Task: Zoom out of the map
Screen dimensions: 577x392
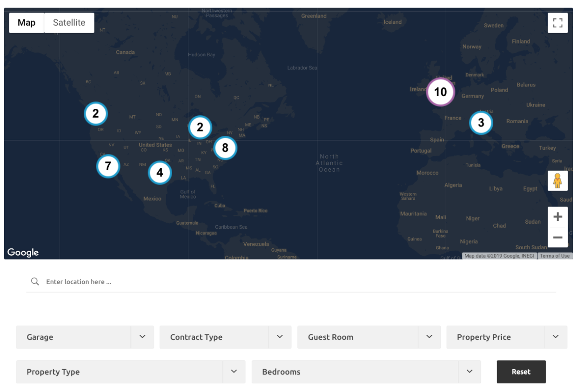Action: 557,238
